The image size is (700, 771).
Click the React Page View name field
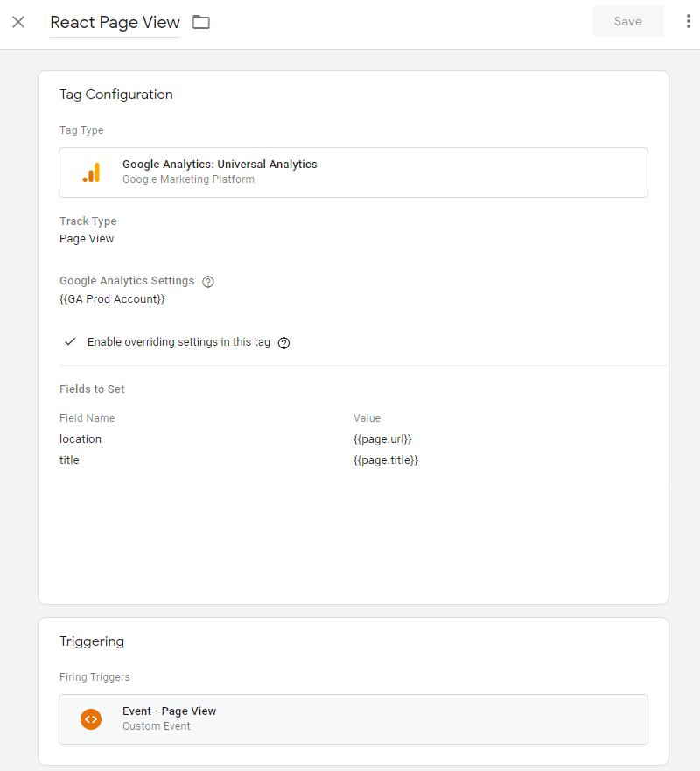click(115, 23)
